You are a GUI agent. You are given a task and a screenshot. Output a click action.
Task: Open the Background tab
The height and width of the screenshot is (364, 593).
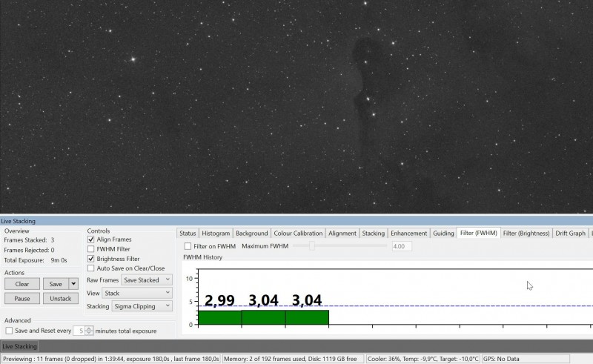(251, 234)
